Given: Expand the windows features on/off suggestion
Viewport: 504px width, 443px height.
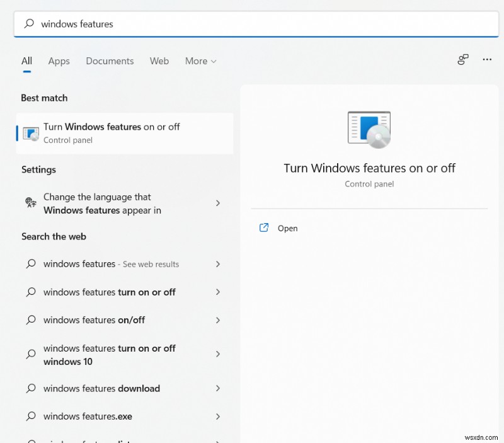Looking at the screenshot, I should point(218,320).
